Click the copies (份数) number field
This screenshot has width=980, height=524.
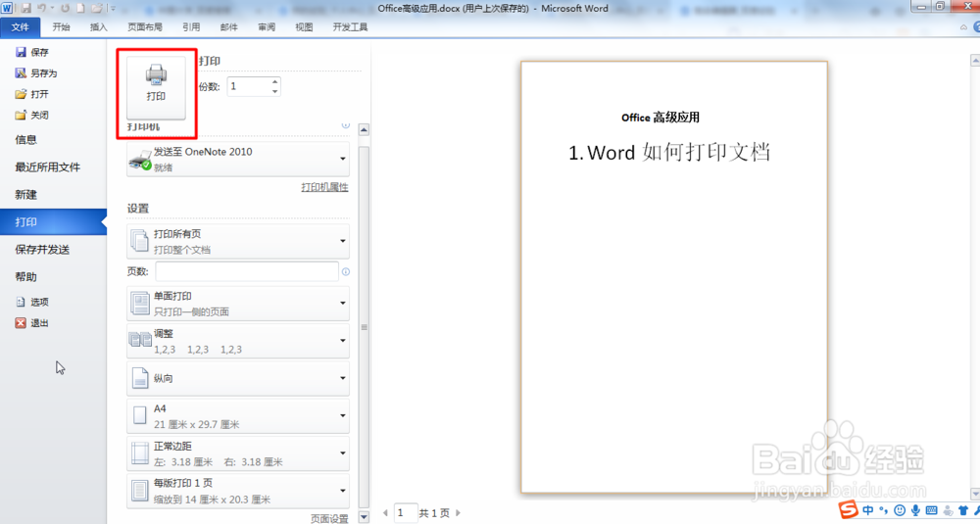(x=249, y=86)
